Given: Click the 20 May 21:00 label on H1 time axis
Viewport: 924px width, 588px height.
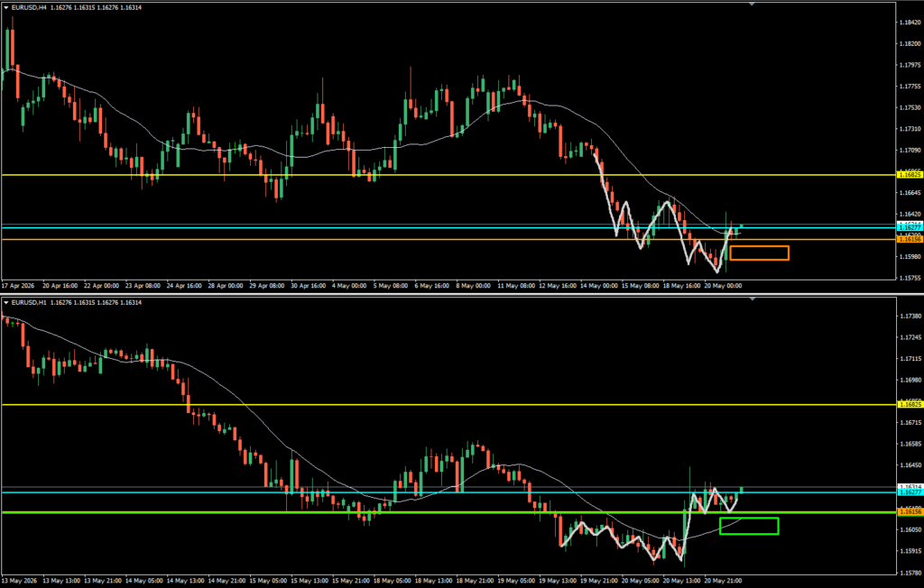Looking at the screenshot, I should click(x=724, y=581).
